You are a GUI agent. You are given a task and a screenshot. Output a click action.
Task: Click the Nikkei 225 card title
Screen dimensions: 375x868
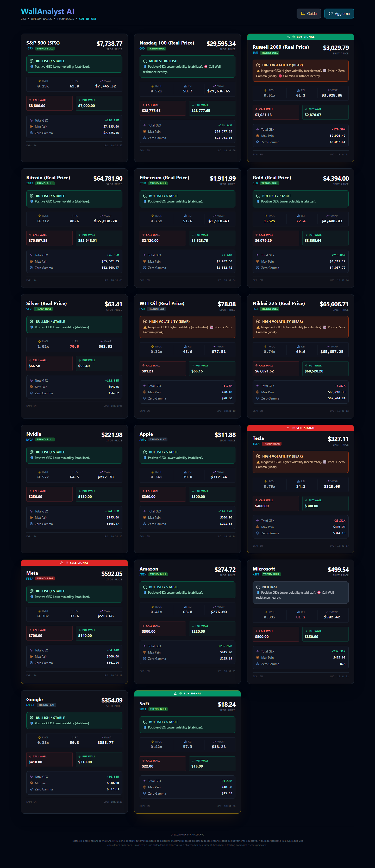point(279,303)
